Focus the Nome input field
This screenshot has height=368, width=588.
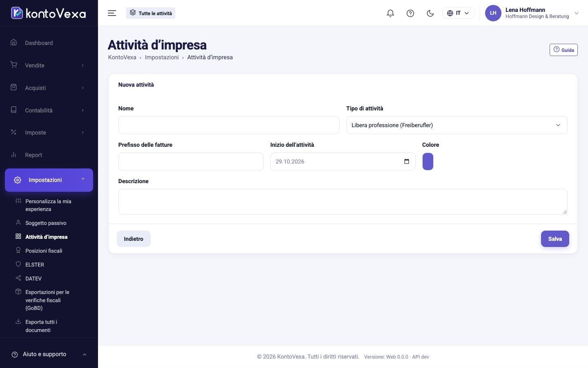coord(229,125)
